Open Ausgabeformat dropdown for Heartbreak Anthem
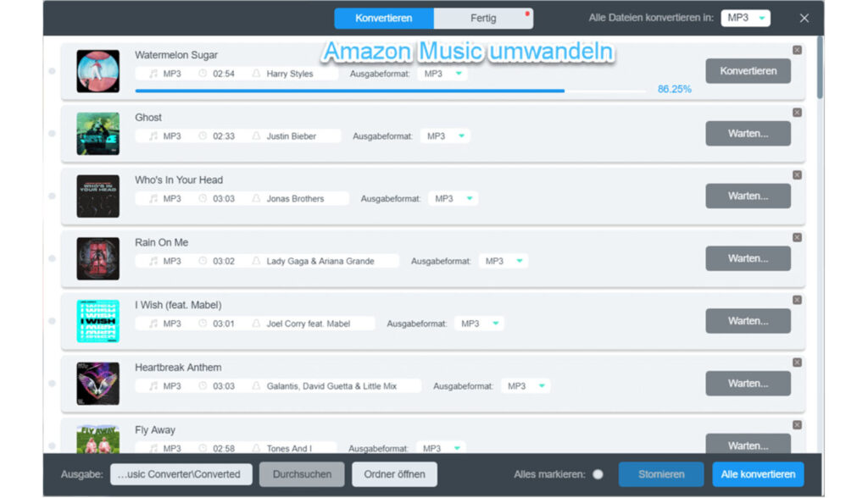This screenshot has width=868, height=498. [526, 386]
